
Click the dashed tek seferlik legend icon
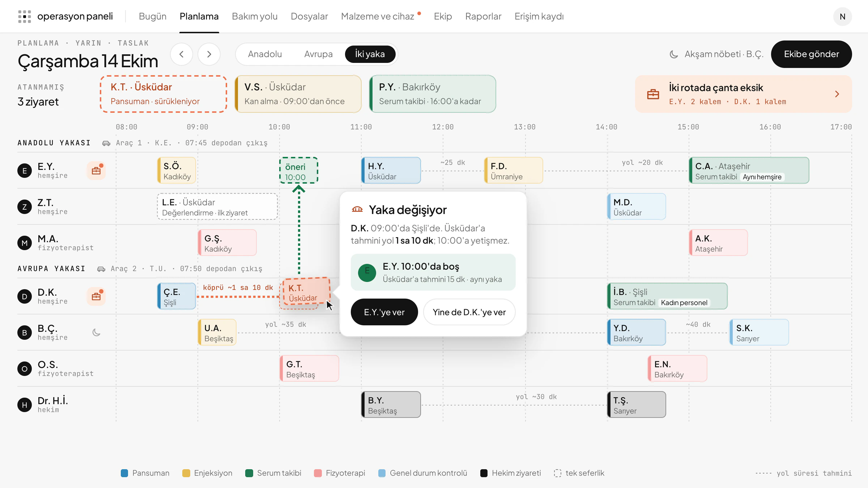coord(557,473)
